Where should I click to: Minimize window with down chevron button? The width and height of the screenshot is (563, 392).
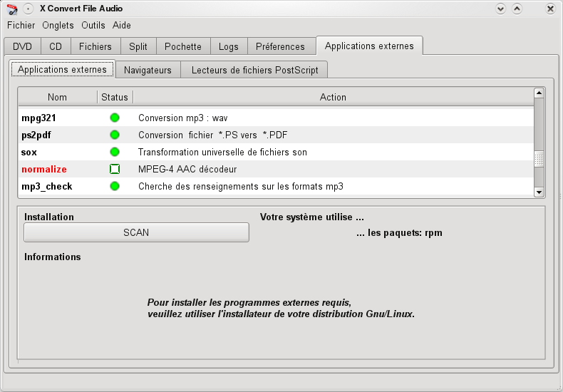500,9
